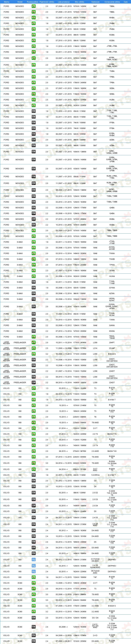Click the Nadwozie column header
The image size is (131, 644).
95,2
